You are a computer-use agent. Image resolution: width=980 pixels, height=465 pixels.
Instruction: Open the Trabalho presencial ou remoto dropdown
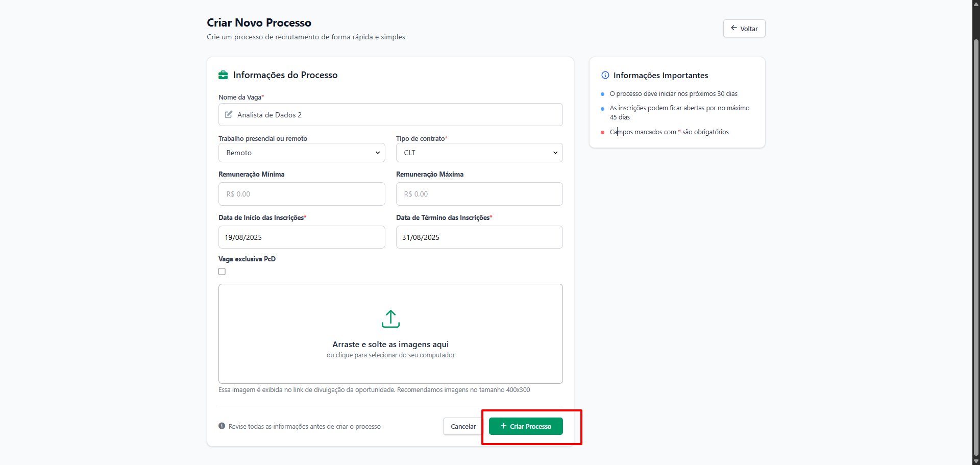tap(302, 153)
